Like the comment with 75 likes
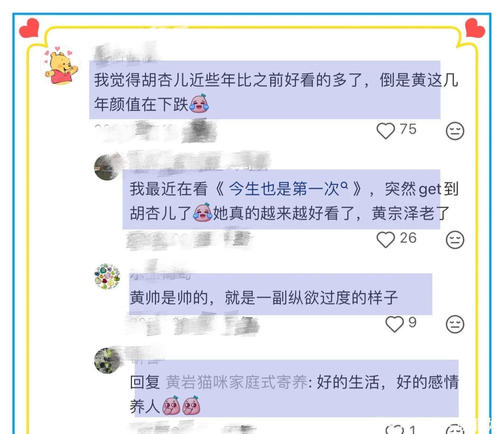This screenshot has width=504, height=434. [x=386, y=131]
